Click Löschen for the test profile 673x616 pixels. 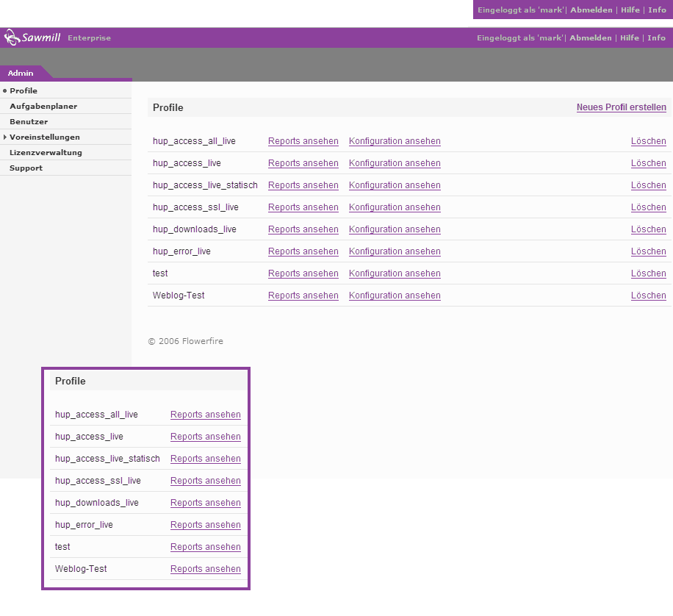click(x=648, y=273)
